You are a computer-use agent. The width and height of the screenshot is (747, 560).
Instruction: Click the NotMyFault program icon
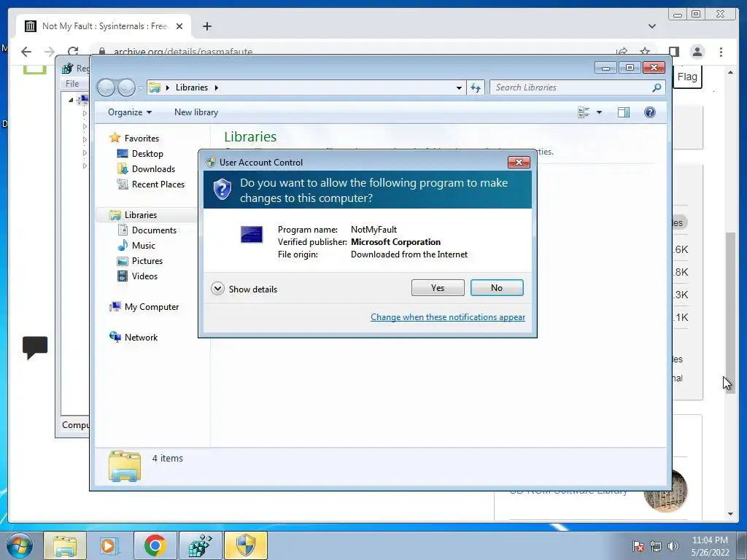[x=252, y=234]
